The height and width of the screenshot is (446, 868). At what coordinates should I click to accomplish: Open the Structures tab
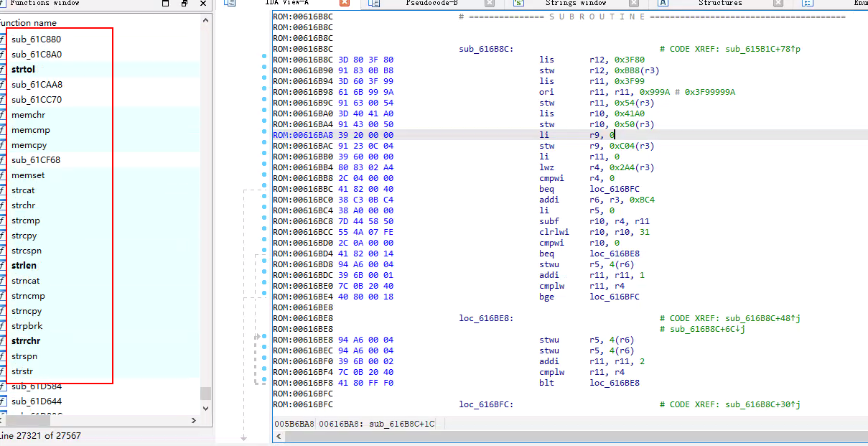720,3
